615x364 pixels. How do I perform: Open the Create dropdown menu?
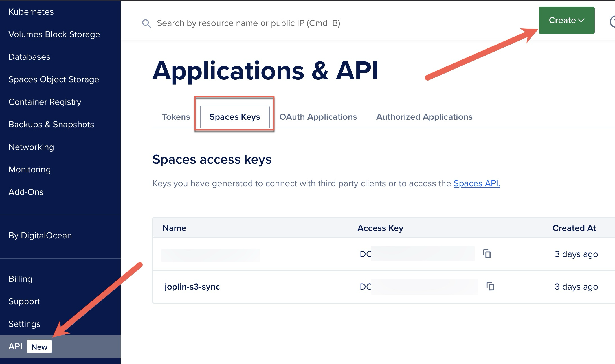tap(566, 20)
